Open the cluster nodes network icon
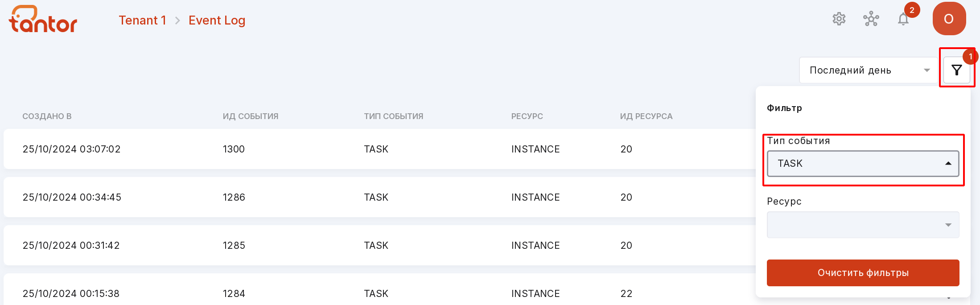This screenshot has width=980, height=305. pos(871,19)
